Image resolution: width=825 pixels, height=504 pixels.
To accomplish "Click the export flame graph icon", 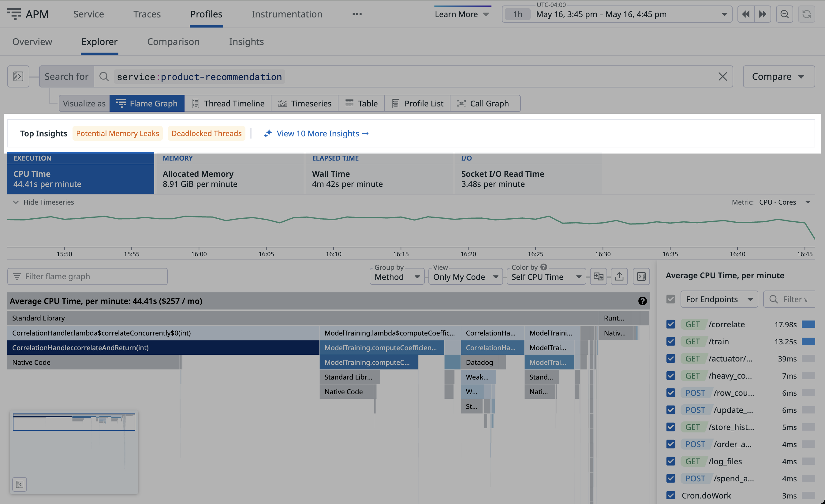I will click(619, 276).
